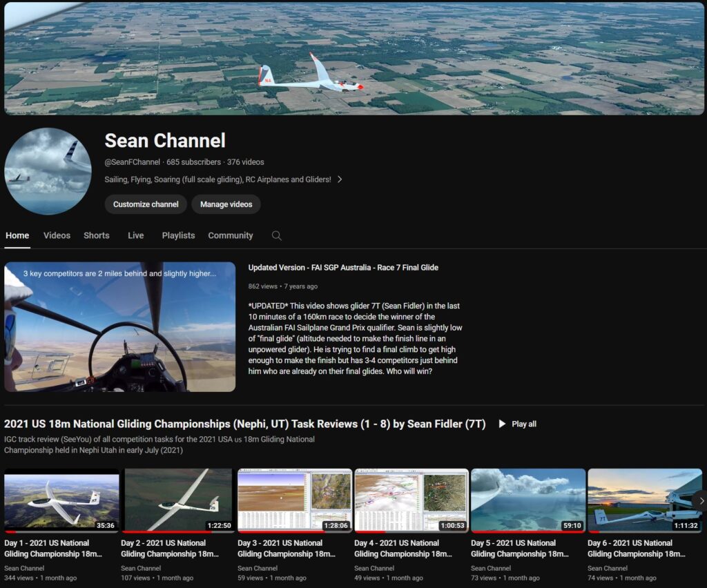Click the 685 subscribers text
The height and width of the screenshot is (588, 707).
[x=194, y=162]
